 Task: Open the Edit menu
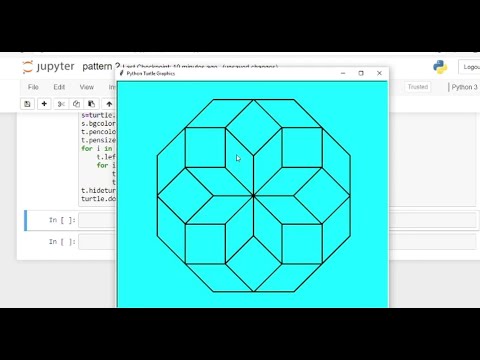click(59, 87)
